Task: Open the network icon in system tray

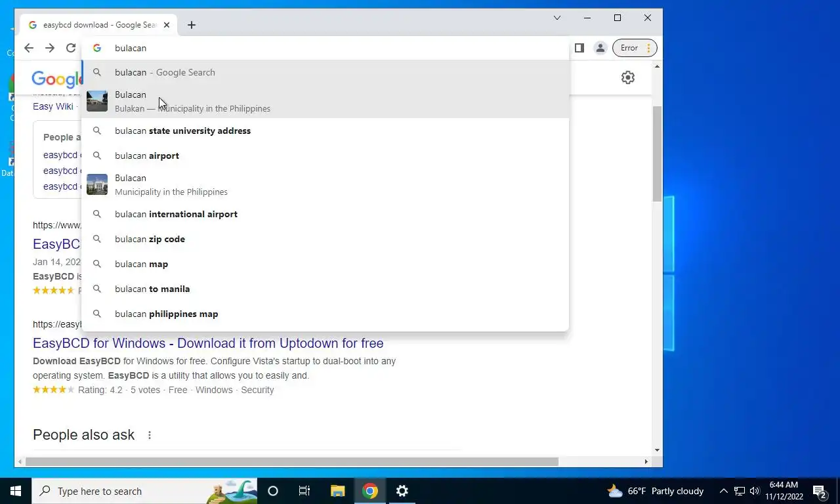Action: click(x=740, y=491)
